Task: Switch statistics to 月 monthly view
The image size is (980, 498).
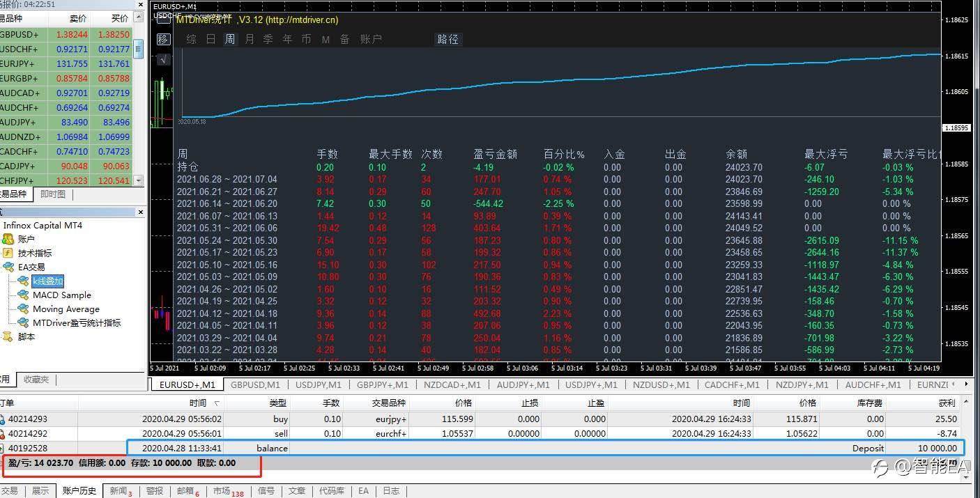Action: click(250, 40)
